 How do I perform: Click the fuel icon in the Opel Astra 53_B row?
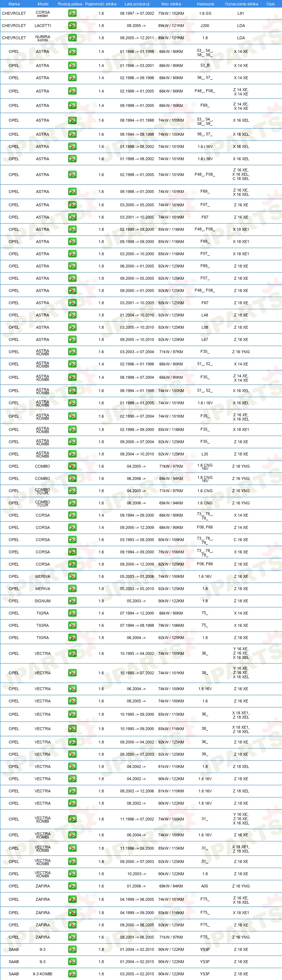(72, 66)
